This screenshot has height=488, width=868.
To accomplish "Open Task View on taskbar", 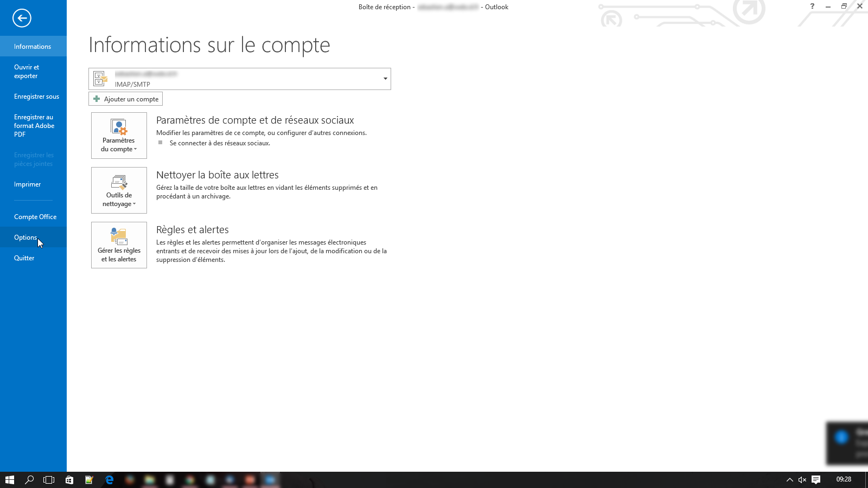I will [x=49, y=480].
